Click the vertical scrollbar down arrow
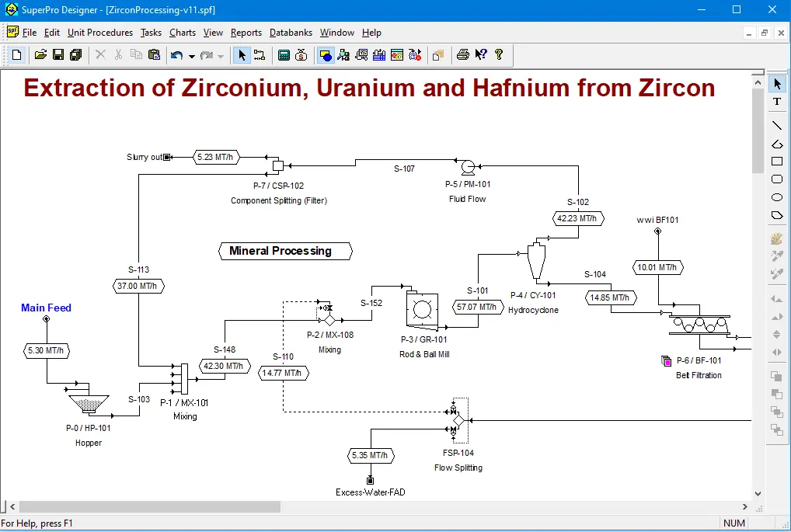Viewport: 791px width, 532px height. tap(758, 492)
